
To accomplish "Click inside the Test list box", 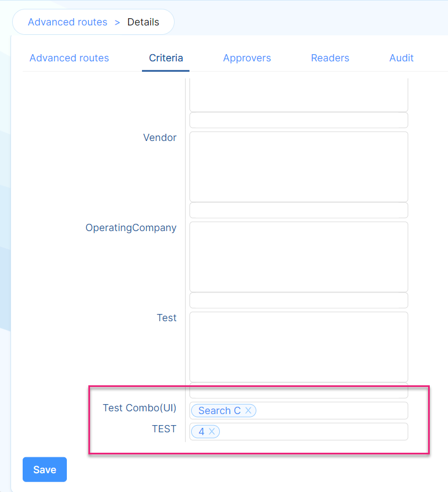I will 298,347.
